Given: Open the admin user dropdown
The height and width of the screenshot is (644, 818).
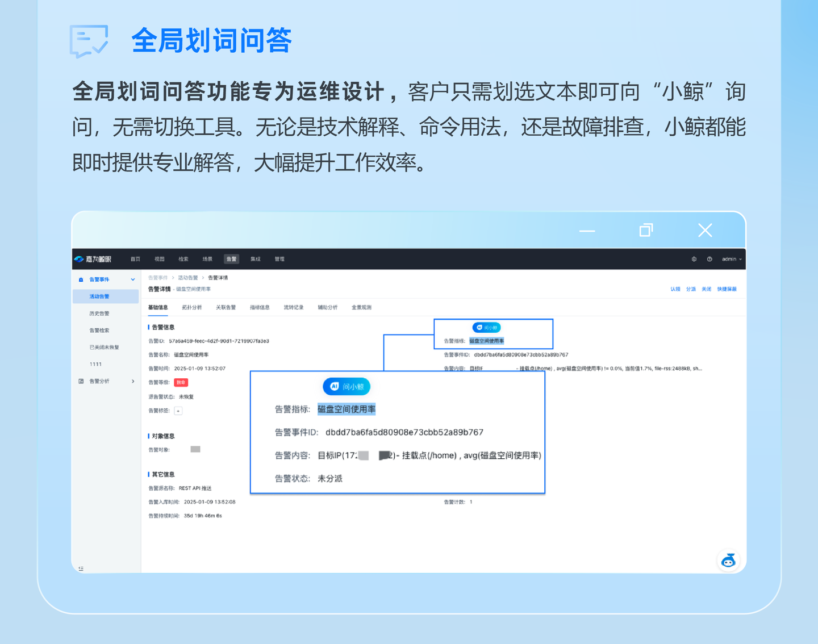Looking at the screenshot, I should pos(732,259).
